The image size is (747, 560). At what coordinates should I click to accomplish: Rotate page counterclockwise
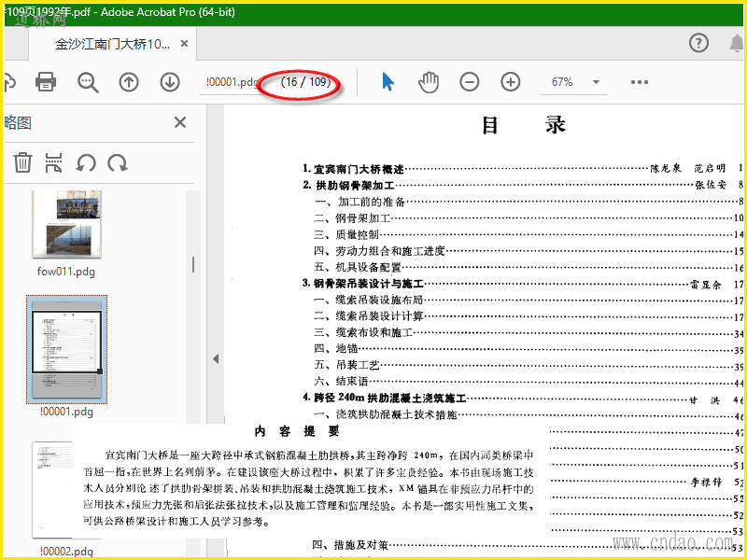[x=86, y=162]
